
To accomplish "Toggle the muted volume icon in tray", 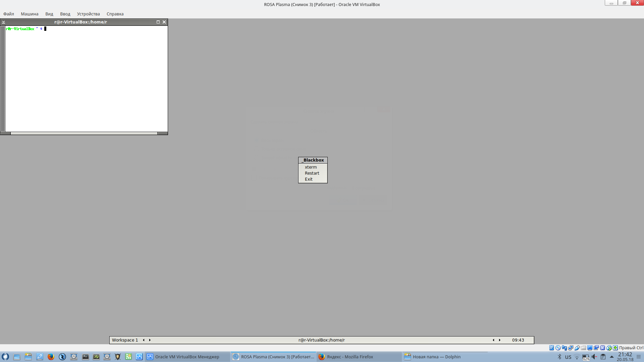I will [x=594, y=357].
